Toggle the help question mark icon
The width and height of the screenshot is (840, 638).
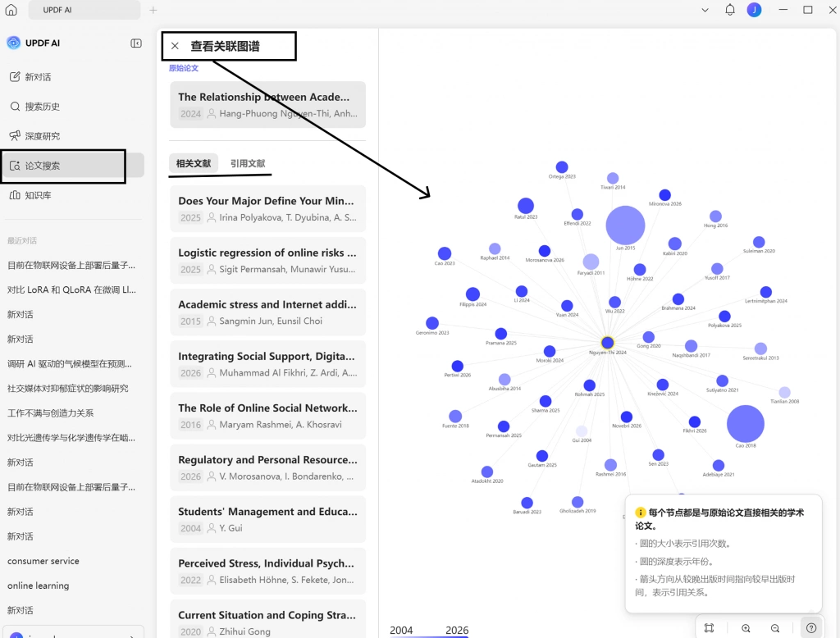tap(811, 628)
